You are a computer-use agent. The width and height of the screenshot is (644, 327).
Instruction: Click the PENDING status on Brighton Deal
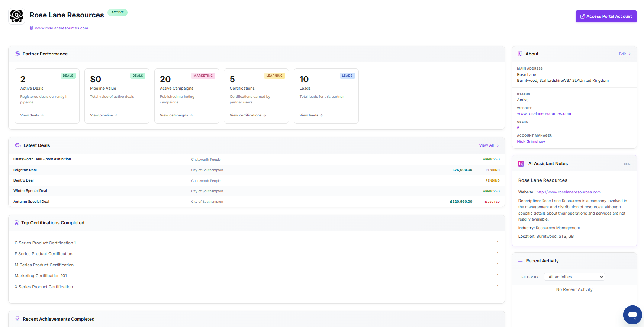click(x=493, y=170)
